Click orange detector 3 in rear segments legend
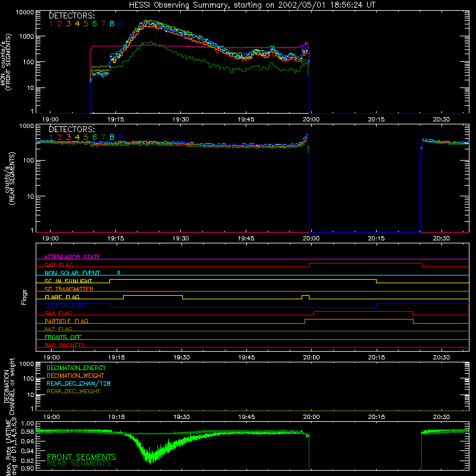476x476 pixels. tap(68, 137)
